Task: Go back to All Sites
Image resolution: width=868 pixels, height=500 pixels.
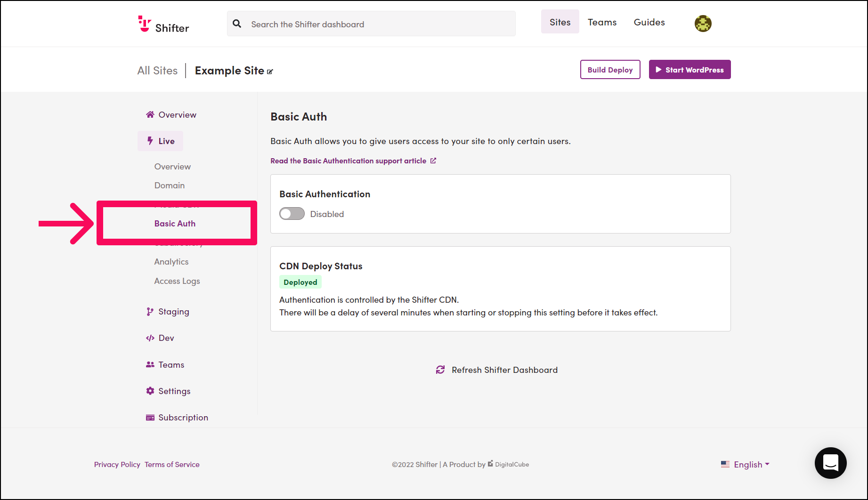Action: (x=157, y=71)
